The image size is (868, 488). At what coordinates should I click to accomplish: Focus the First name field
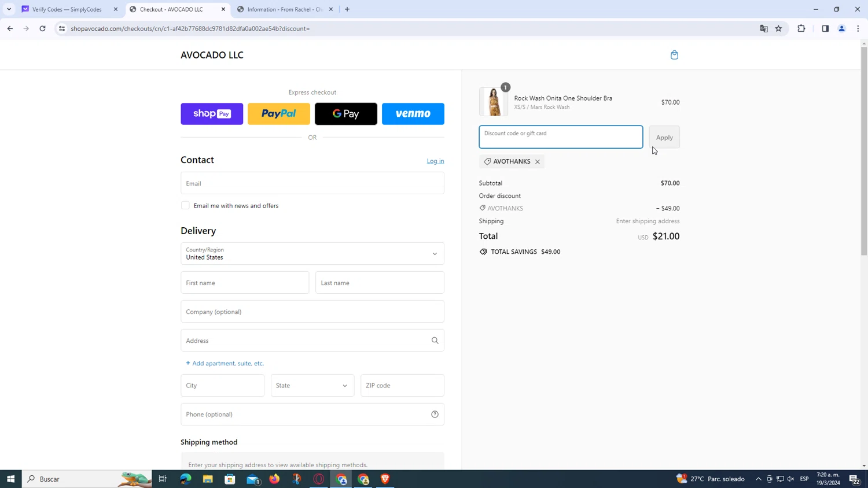245,283
